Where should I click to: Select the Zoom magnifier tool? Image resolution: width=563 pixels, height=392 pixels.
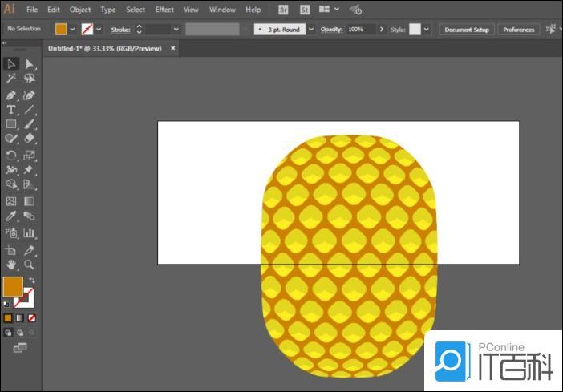click(x=29, y=264)
